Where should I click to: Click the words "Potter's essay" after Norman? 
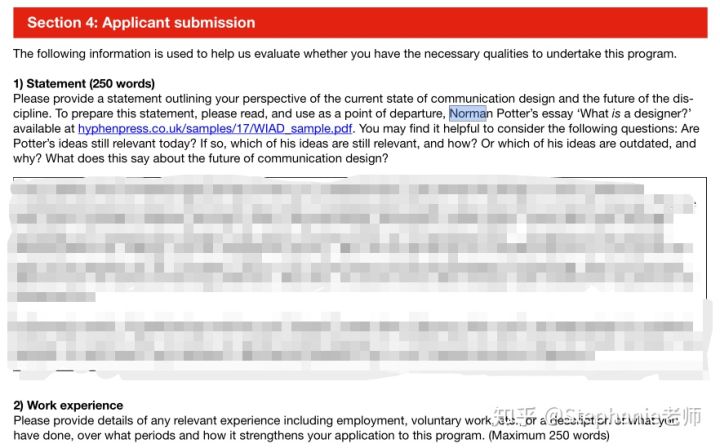point(534,113)
